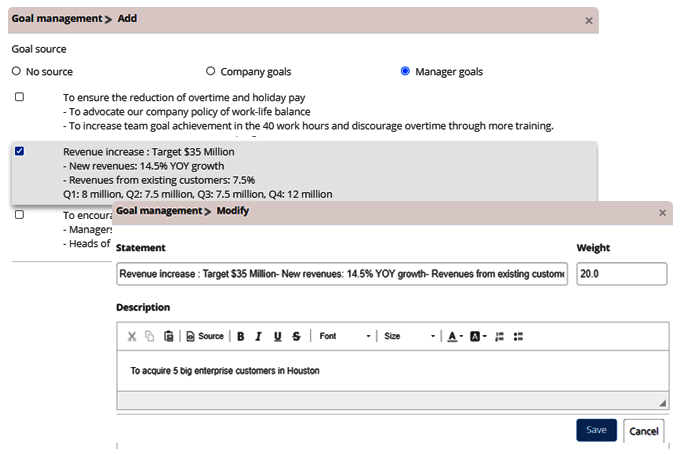Click the editor resize handle at the bottom corner

(662, 403)
